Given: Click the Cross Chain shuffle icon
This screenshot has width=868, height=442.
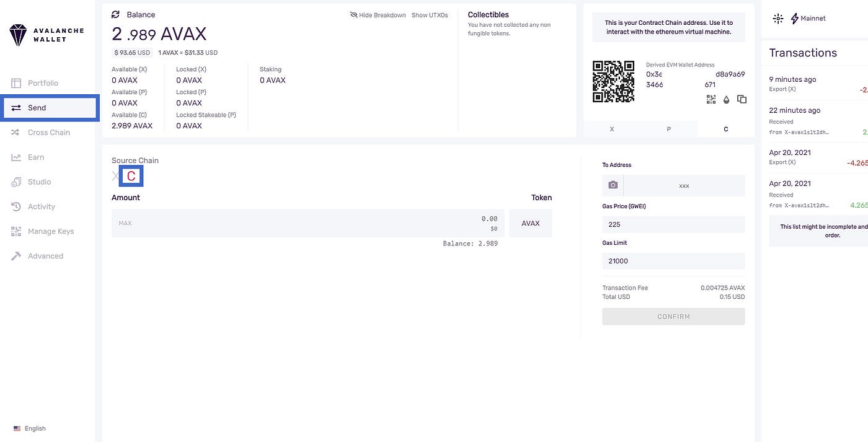Looking at the screenshot, I should [x=16, y=133].
